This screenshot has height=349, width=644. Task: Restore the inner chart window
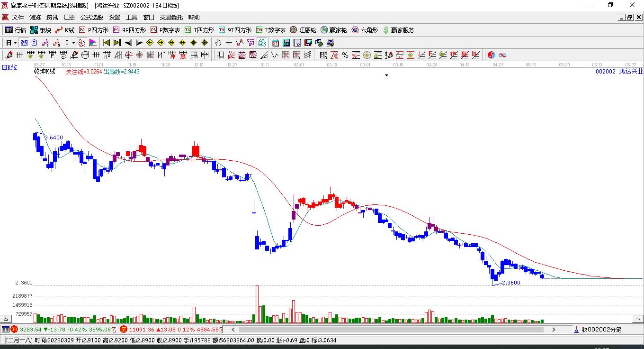[x=630, y=18]
